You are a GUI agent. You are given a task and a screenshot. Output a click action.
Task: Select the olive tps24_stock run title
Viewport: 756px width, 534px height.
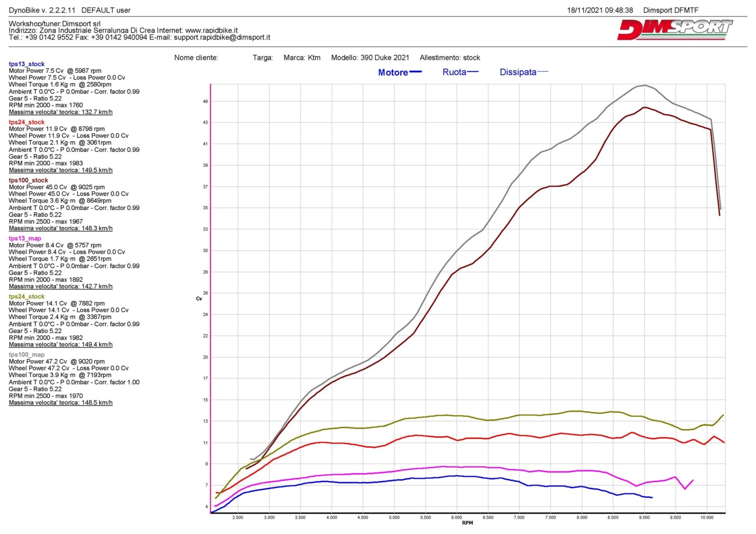pos(26,297)
